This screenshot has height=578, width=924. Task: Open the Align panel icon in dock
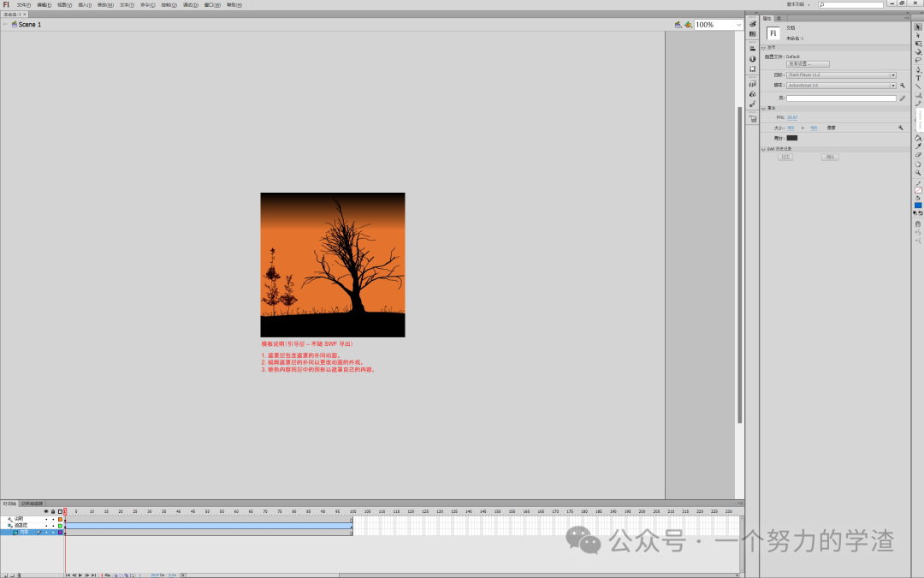(x=753, y=48)
